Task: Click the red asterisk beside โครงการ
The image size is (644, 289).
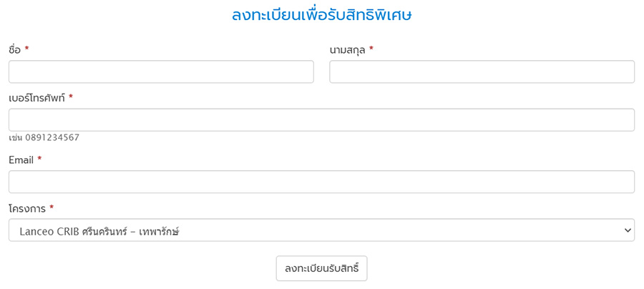Action: 52,209
